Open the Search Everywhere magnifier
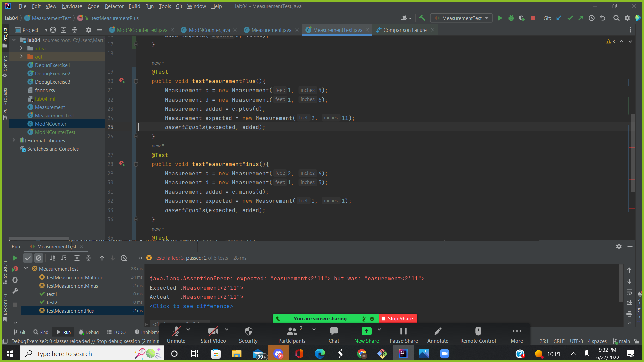The width and height of the screenshot is (644, 362). [616, 18]
